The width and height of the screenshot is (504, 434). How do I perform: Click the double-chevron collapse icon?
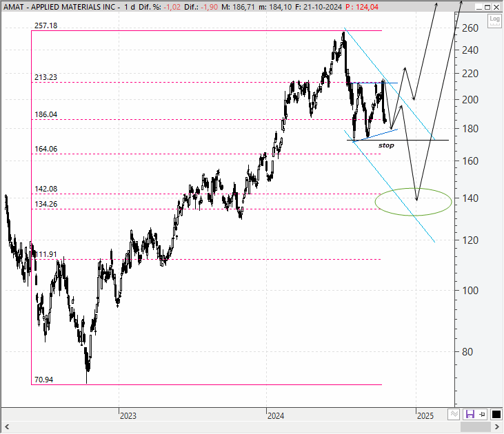[x=454, y=415]
